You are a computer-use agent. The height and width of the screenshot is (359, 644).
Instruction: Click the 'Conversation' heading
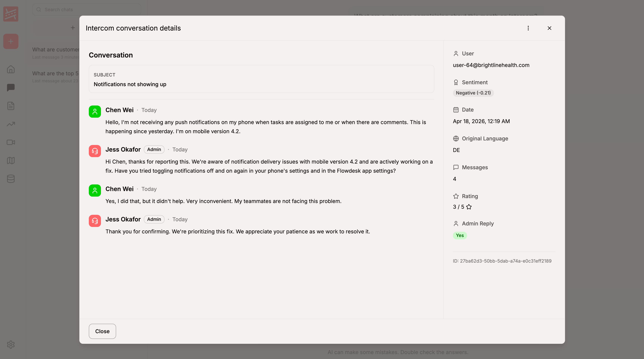coord(111,55)
